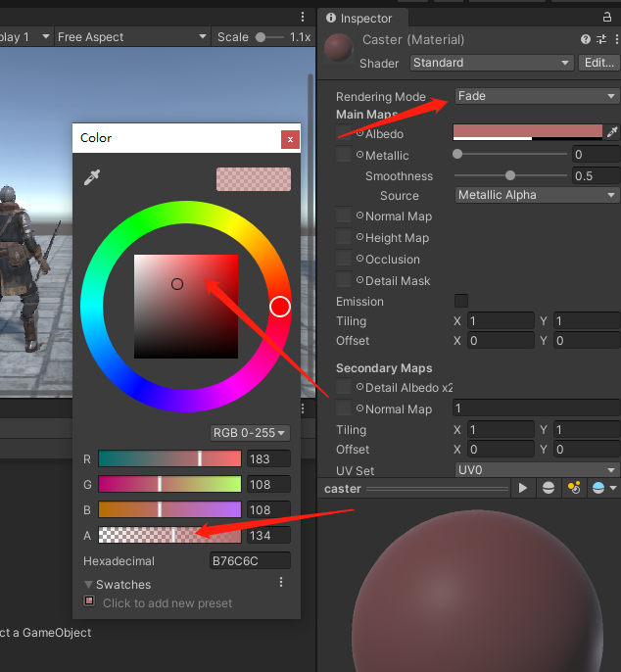Screen dimensions: 621x672
Task: Click the Occlusion texture slot
Action: coord(343,258)
